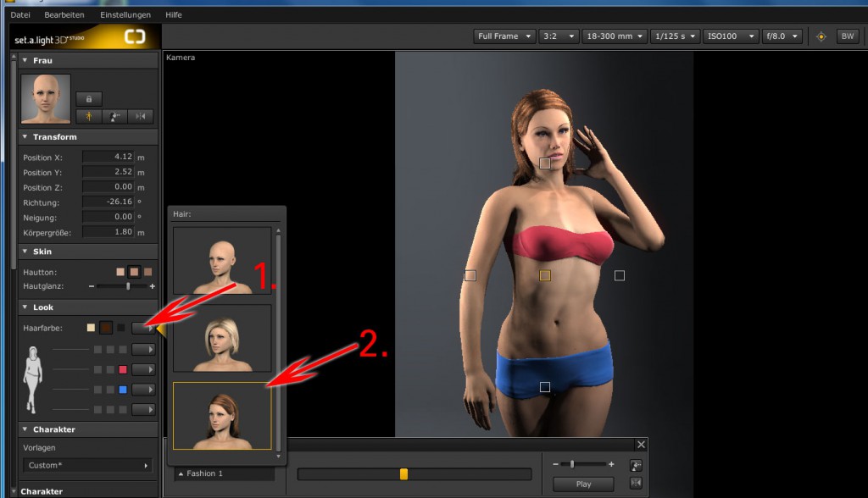868x498 pixels.
Task: Choose the brown long hair thumbnail
Action: pos(222,416)
